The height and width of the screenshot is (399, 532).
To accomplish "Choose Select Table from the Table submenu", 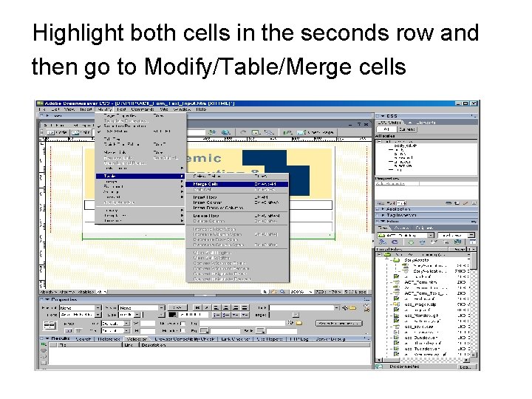I will tap(237, 176).
